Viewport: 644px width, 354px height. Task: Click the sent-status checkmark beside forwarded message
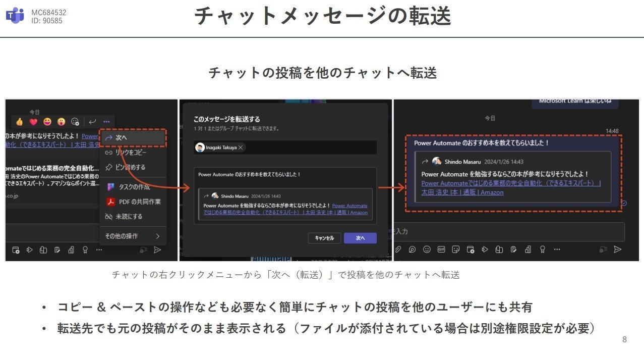tap(625, 203)
